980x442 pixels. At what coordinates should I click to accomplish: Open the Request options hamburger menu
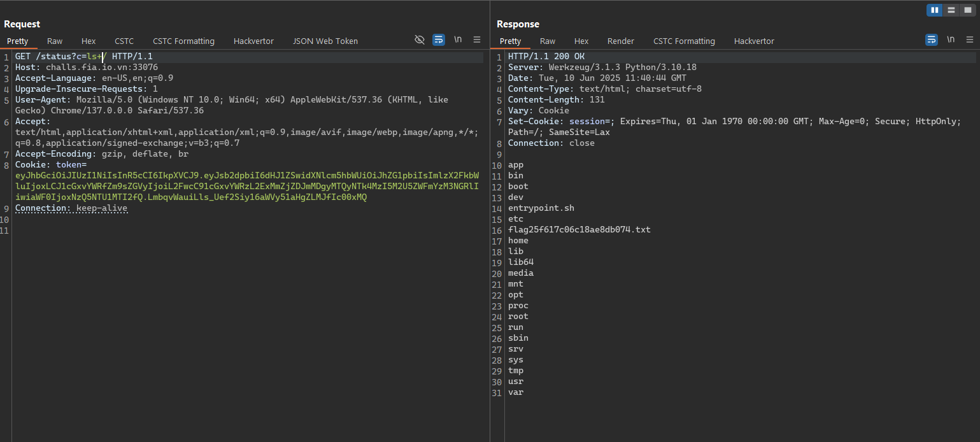pos(477,39)
